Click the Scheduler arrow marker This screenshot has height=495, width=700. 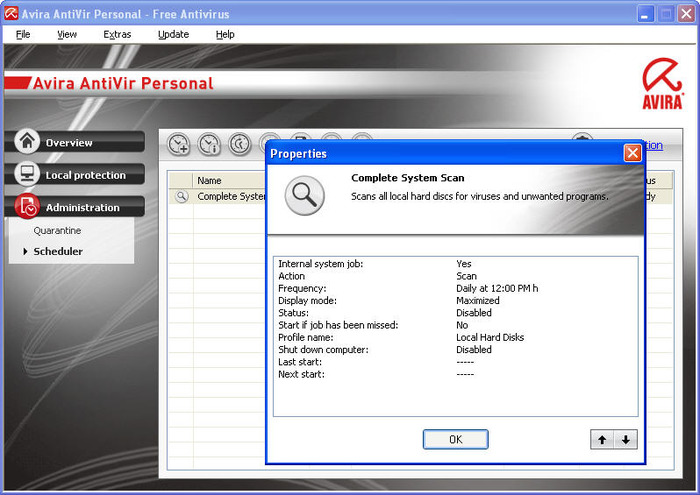point(25,251)
